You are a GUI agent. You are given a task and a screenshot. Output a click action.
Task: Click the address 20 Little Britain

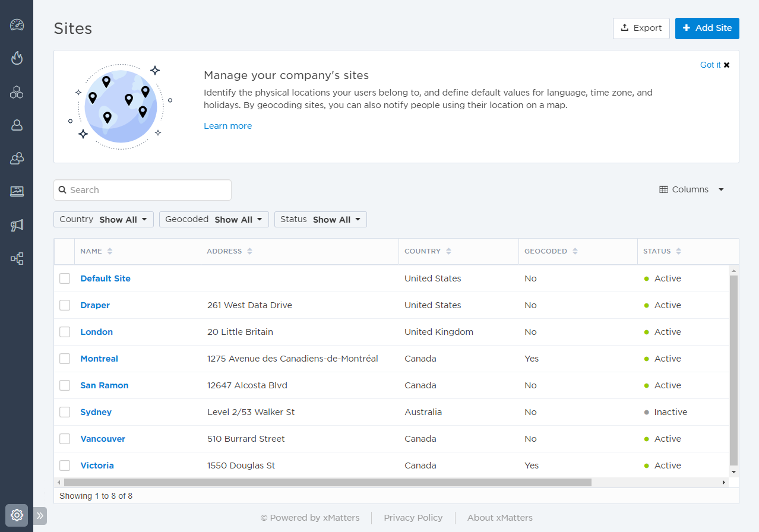(x=240, y=332)
